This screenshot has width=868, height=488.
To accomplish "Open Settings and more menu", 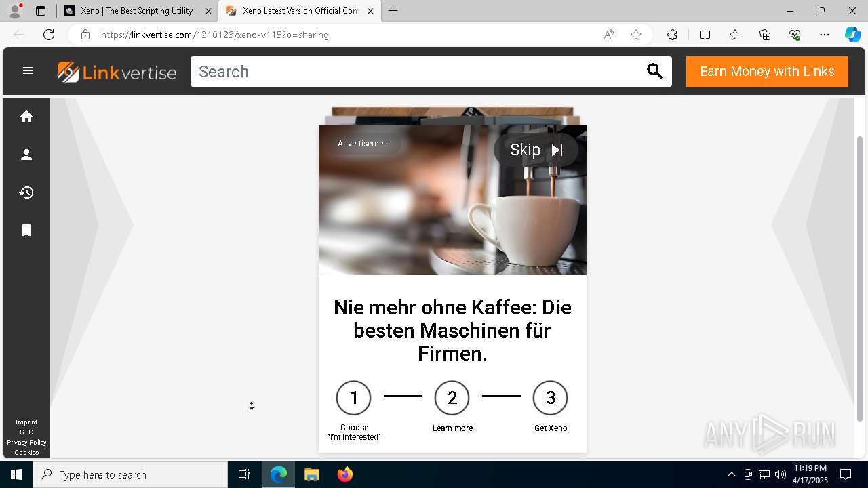I will [x=825, y=35].
